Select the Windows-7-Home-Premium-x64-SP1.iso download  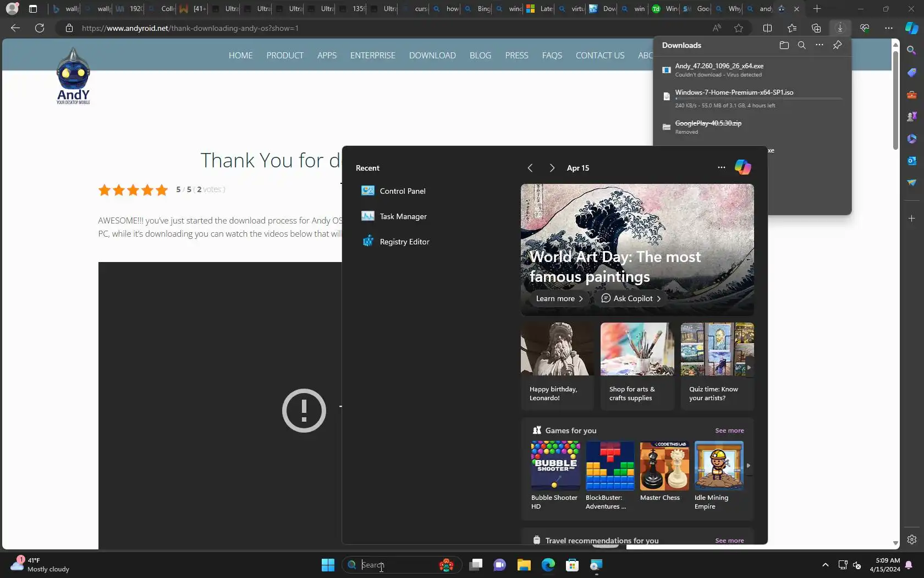tap(752, 98)
